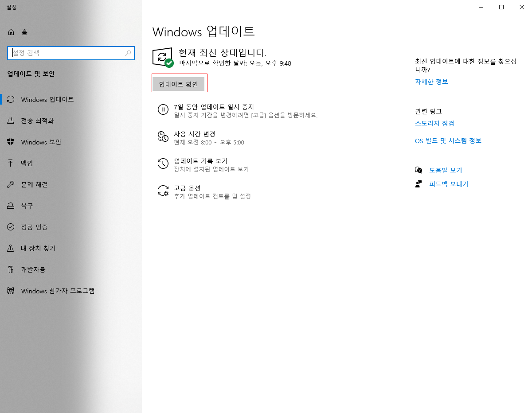Click the Windows 업데이트 sync icon in sidebar
Screen dimensions: 532x413
(11, 99)
